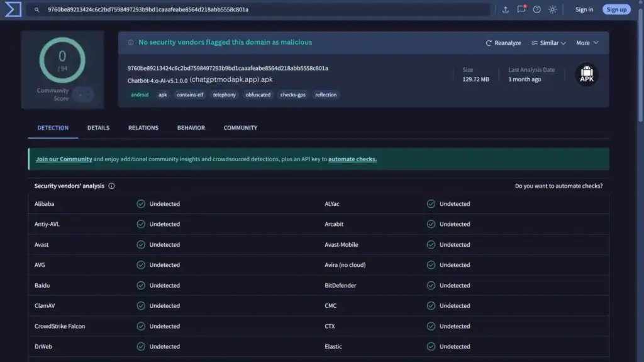The height and width of the screenshot is (362, 644).
Task: Click the CrowdStrike Falcon checkmark icon
Action: point(141,326)
